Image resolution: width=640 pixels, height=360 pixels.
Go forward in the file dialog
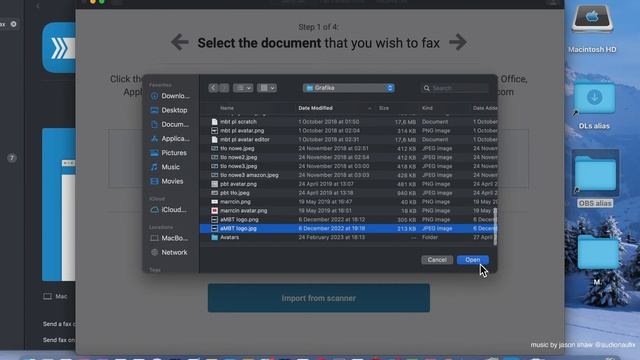(x=224, y=88)
